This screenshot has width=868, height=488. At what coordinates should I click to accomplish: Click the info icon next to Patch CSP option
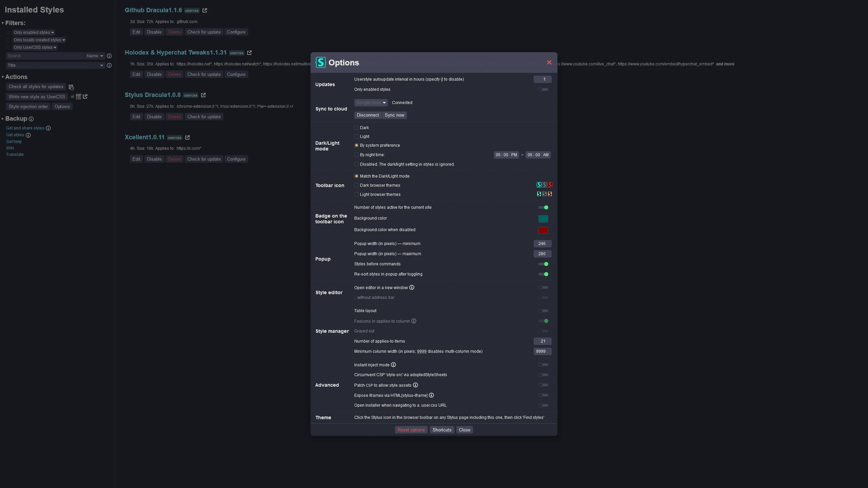click(415, 385)
